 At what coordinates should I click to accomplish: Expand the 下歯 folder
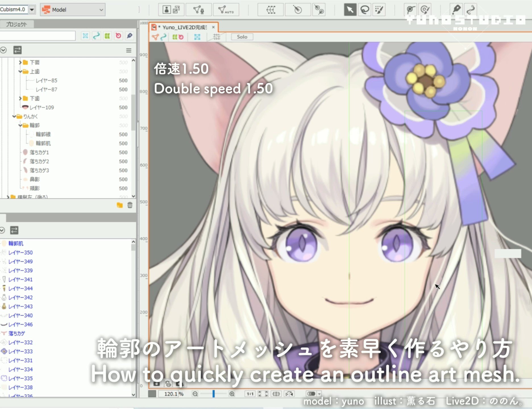(20, 98)
